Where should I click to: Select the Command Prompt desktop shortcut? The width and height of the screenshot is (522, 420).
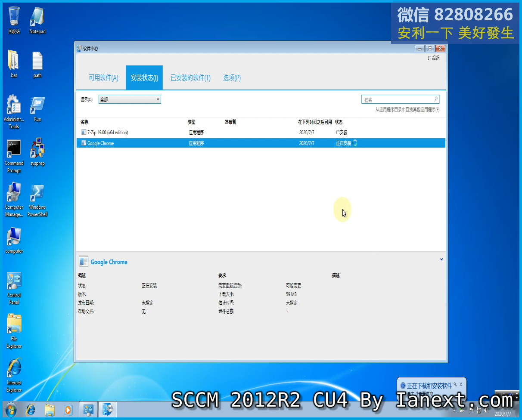coord(14,156)
